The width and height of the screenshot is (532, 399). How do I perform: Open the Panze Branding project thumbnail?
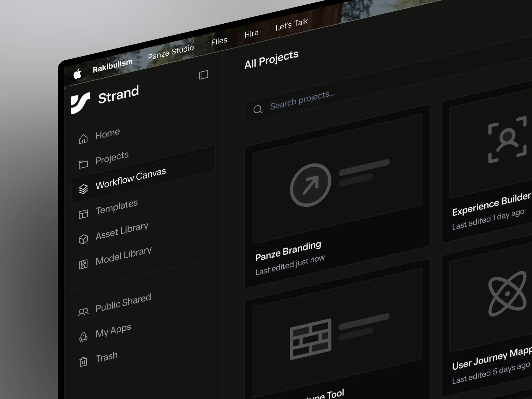click(337, 179)
